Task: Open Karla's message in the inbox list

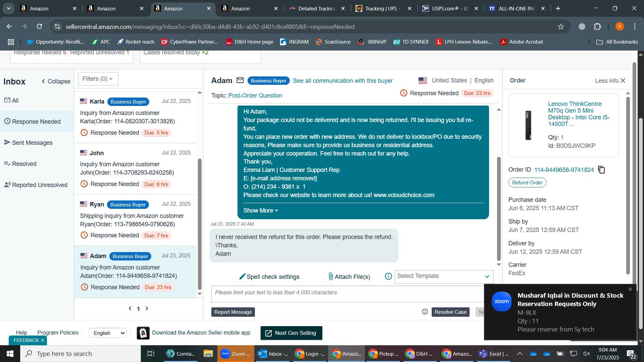Action: [x=136, y=117]
